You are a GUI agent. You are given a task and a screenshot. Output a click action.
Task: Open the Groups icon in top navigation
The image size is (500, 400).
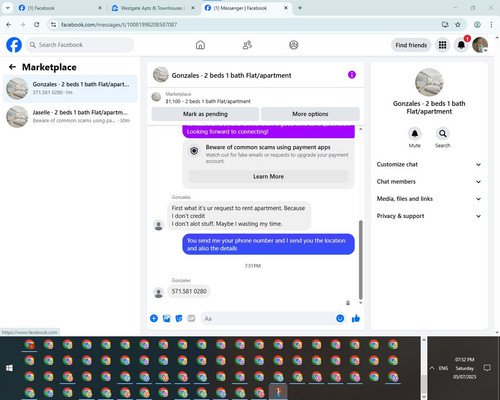tap(294, 45)
